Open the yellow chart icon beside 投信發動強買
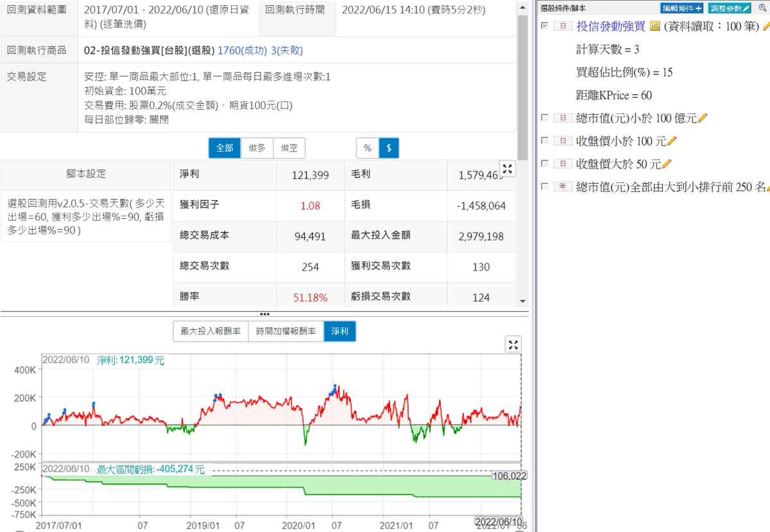The width and height of the screenshot is (770, 532). [x=654, y=27]
